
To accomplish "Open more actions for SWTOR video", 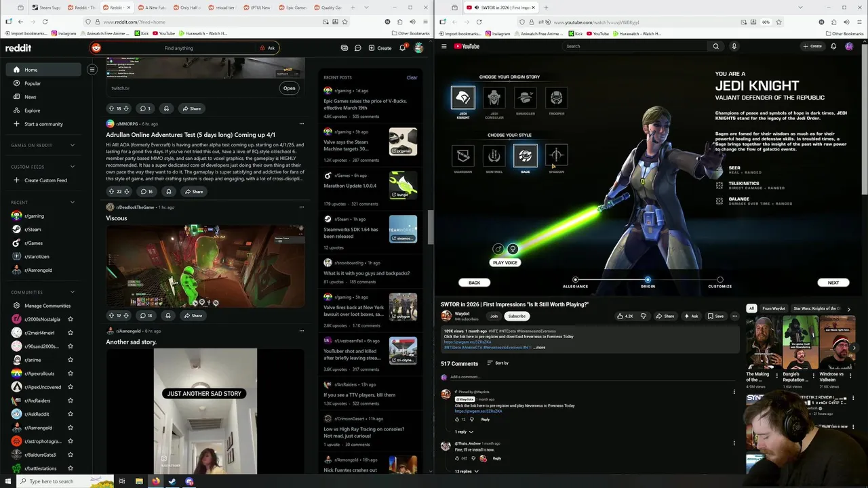I will coord(734,316).
